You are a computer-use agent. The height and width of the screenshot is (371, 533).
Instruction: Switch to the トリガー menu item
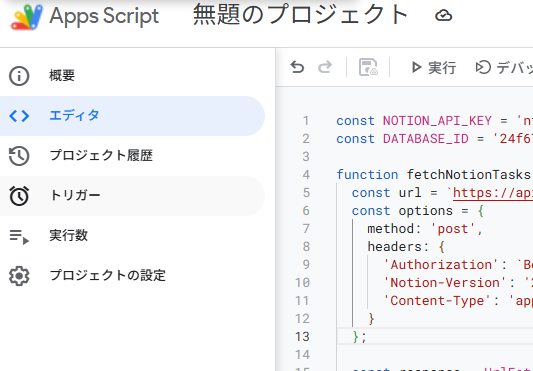tap(132, 196)
